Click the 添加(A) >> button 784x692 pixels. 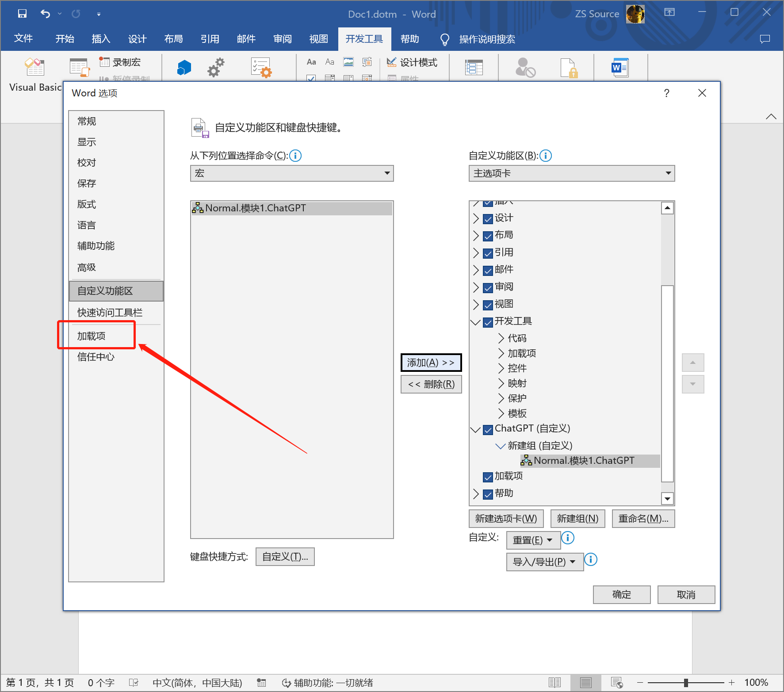[431, 363]
